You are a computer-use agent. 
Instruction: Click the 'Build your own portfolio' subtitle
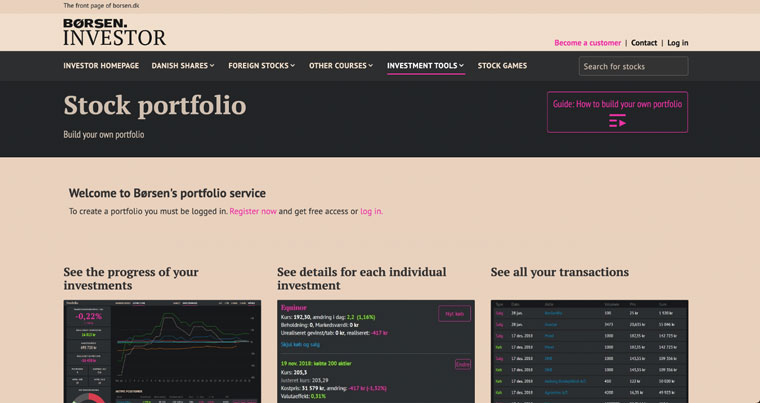click(x=104, y=135)
